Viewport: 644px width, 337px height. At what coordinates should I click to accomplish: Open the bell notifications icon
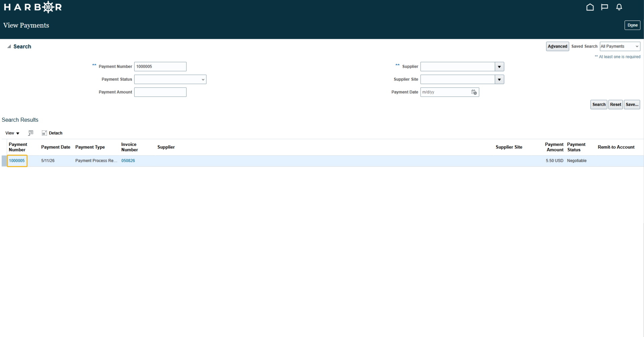click(x=619, y=7)
